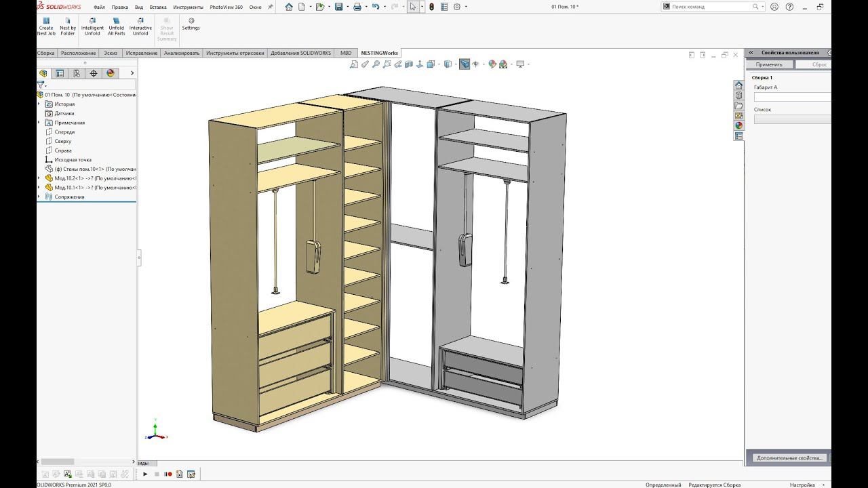Screen dimensions: 868x488
Task: Open the Options gear in the top toolbar
Action: [x=457, y=7]
